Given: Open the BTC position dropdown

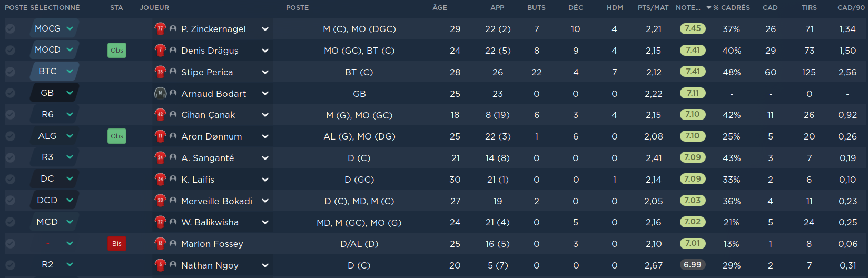Looking at the screenshot, I should [70, 71].
